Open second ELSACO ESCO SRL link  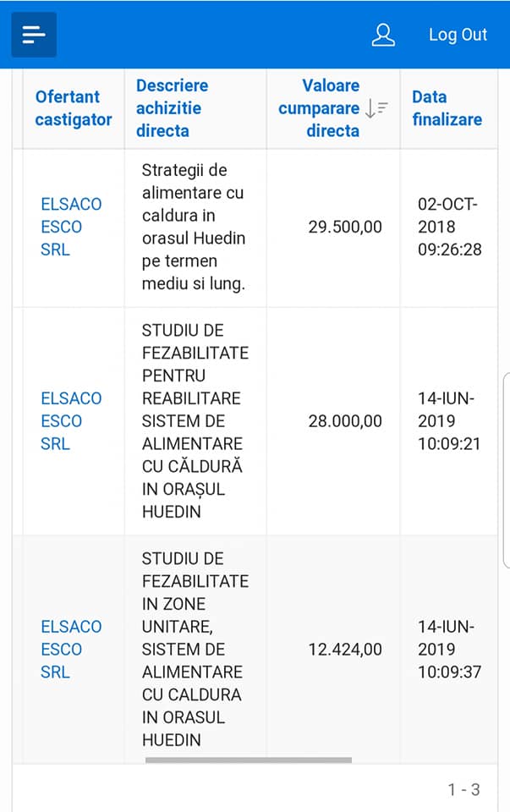tap(71, 421)
